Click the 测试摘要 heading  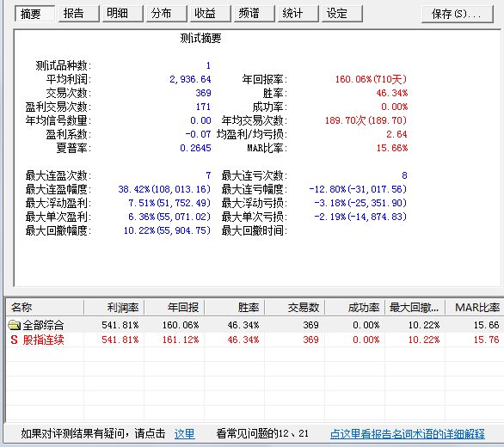point(200,38)
